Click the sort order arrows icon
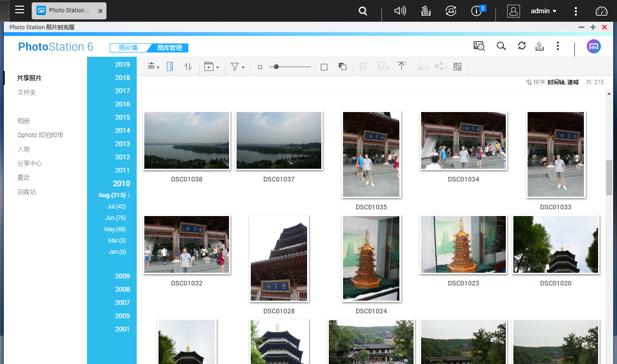 188,67
